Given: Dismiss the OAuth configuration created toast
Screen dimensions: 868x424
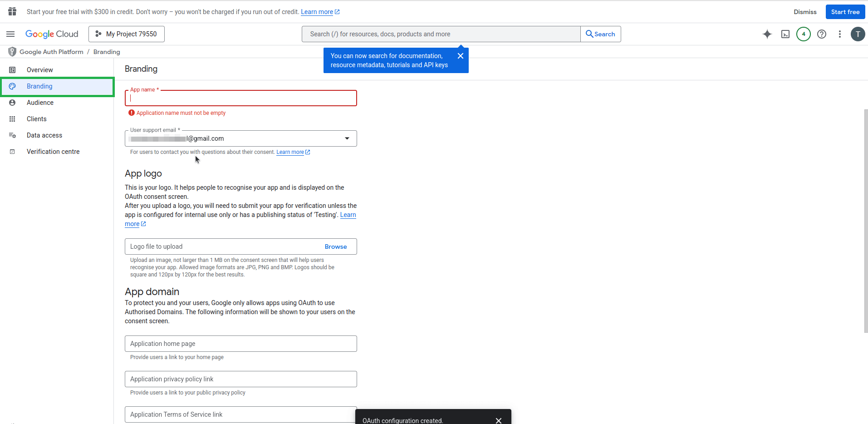Looking at the screenshot, I should coord(498,420).
